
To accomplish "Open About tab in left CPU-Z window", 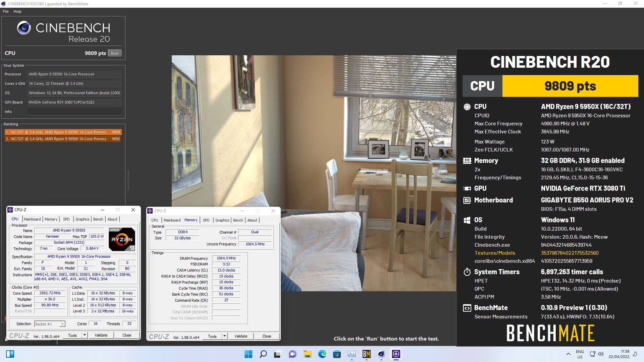I will 112,219.
